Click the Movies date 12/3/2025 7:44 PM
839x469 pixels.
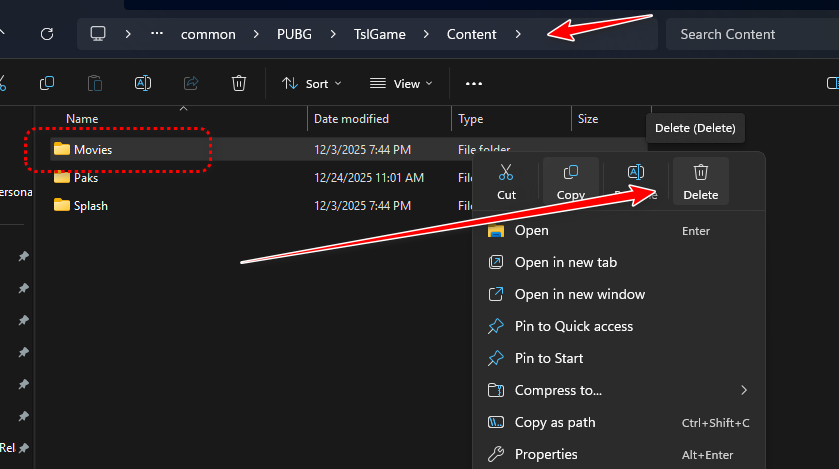[x=362, y=150]
